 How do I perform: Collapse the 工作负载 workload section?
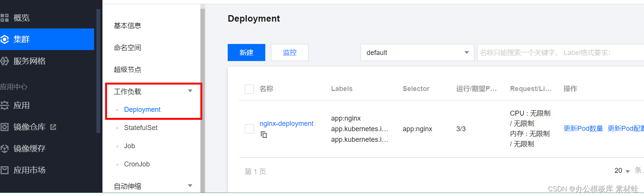(x=190, y=91)
